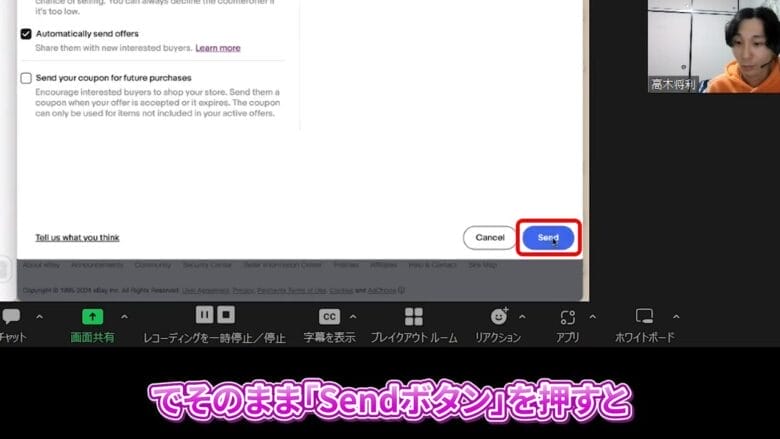Image resolution: width=780 pixels, height=439 pixels.
Task: Open Tell us what you think link
Action: pyautogui.click(x=77, y=238)
